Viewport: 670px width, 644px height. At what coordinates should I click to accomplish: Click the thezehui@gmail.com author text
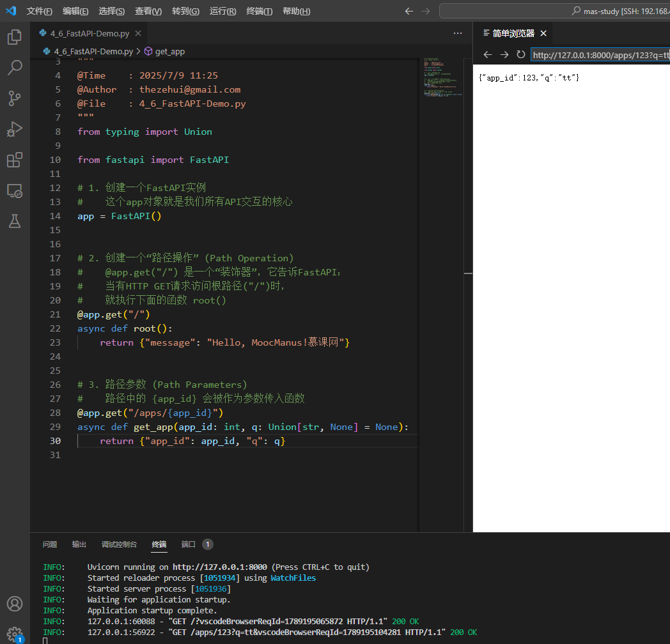(x=190, y=89)
